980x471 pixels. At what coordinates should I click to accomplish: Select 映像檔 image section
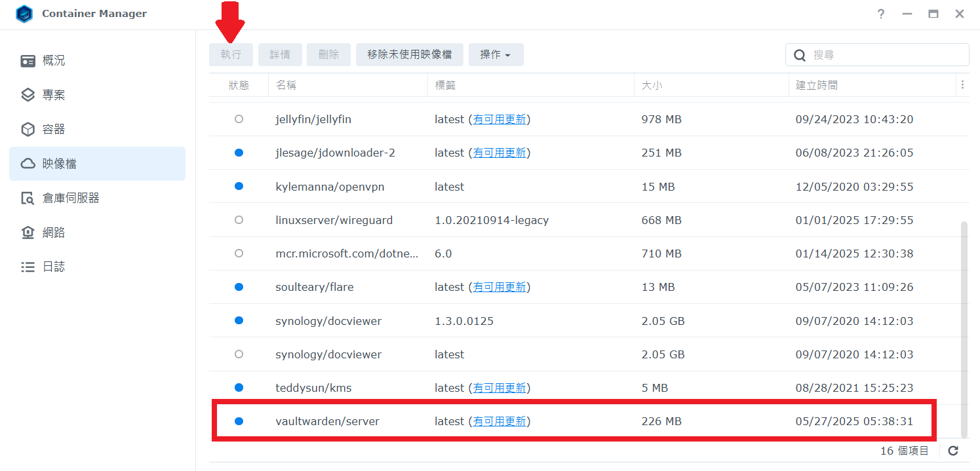tap(97, 164)
